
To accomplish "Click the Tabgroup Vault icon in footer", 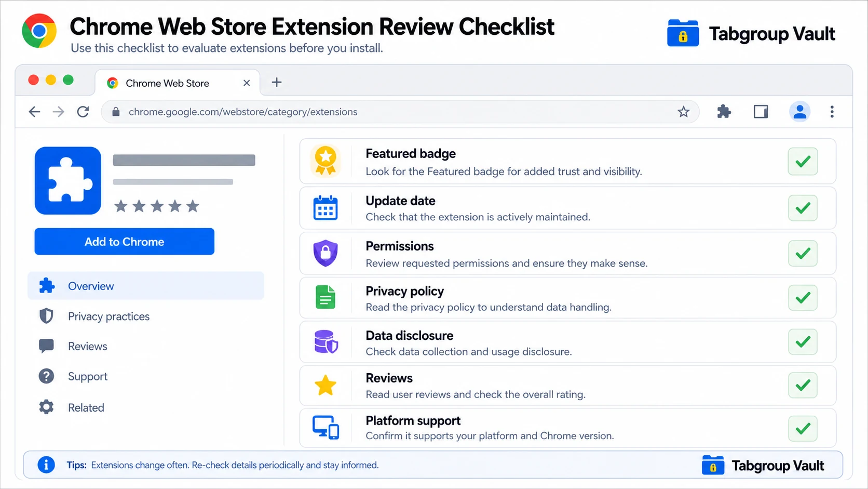I will [713, 465].
